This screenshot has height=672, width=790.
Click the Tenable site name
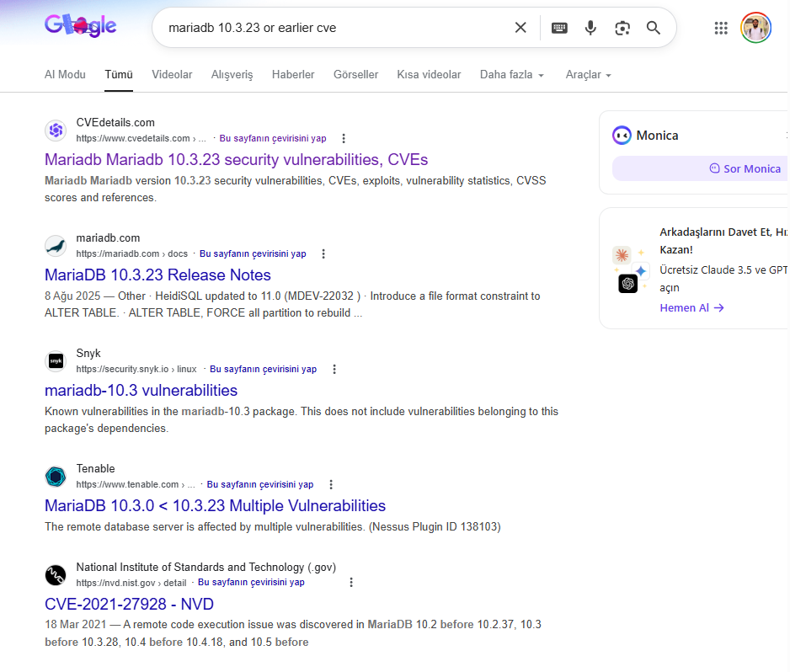96,468
